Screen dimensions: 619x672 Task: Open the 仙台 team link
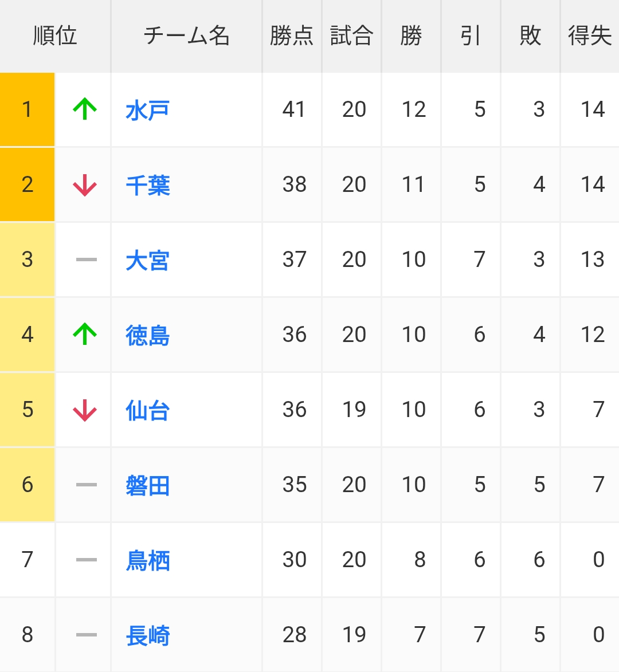[x=147, y=410]
